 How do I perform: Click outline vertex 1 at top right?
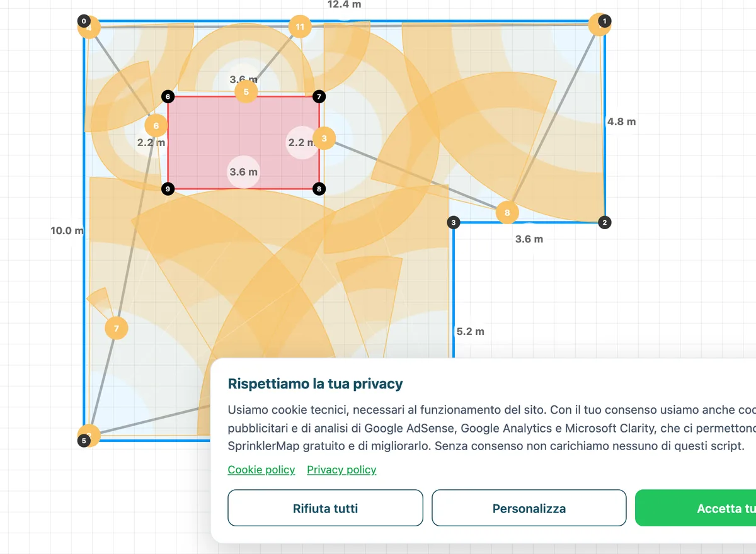[x=605, y=21]
